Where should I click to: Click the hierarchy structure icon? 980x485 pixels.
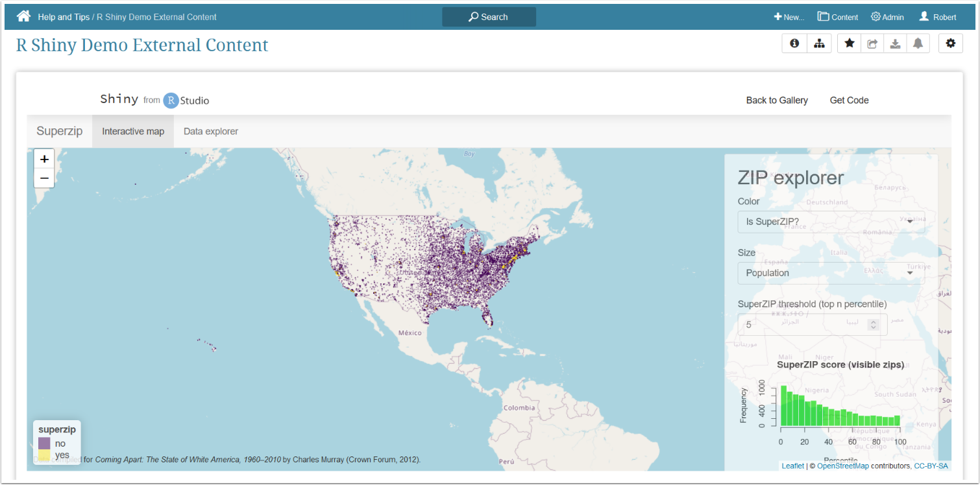click(x=819, y=43)
